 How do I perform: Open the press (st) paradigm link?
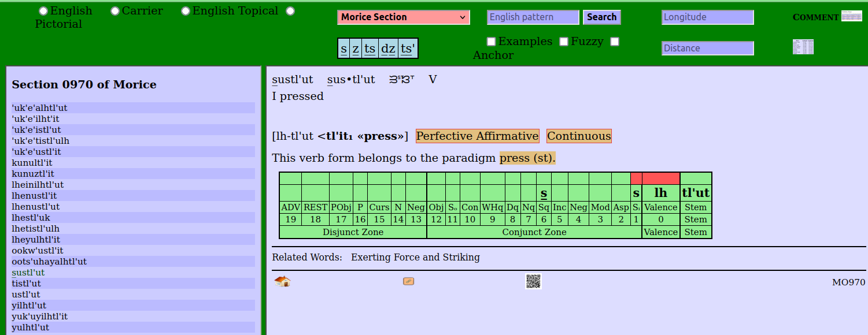527,158
